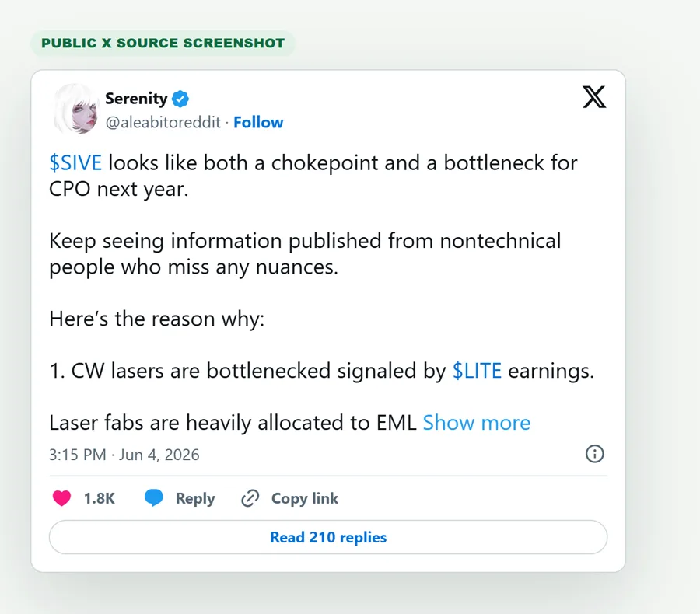
Task: Click the 1.8K like count
Action: pos(99,498)
